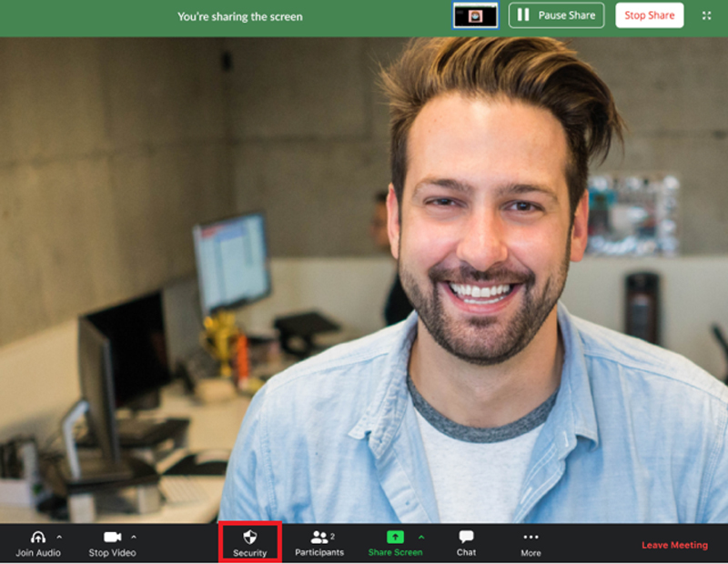Expand sharing options caret beside Share Screen

420,537
